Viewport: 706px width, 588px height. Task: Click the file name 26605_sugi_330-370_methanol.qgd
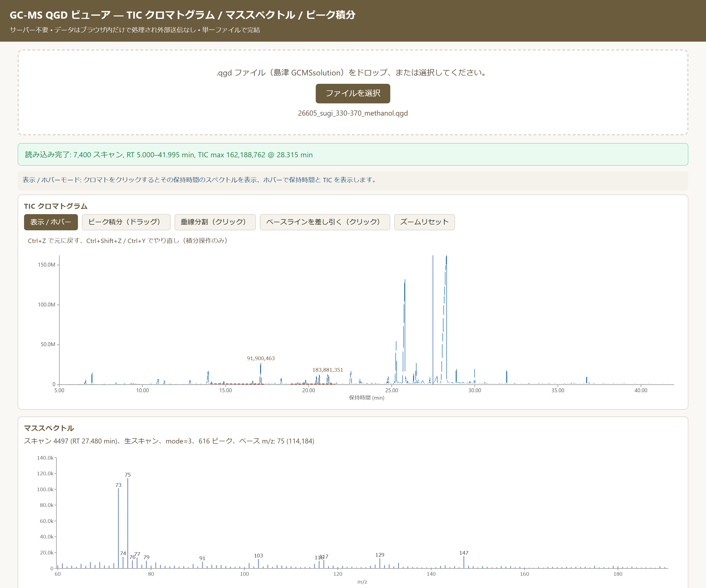[353, 113]
